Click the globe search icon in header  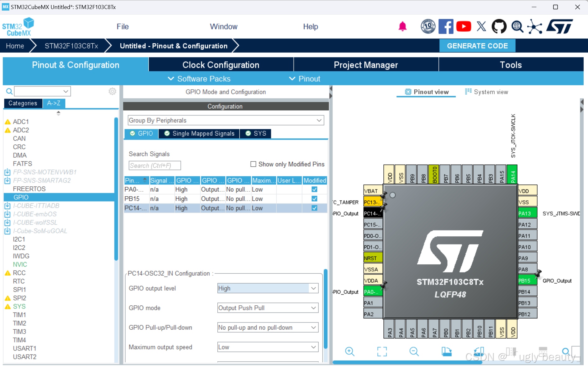(x=517, y=26)
